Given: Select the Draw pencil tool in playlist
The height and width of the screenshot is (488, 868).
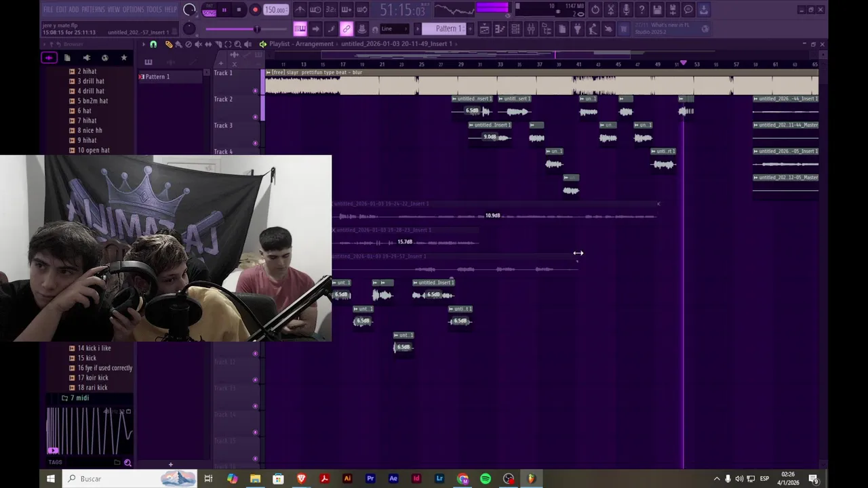Looking at the screenshot, I should (x=169, y=44).
